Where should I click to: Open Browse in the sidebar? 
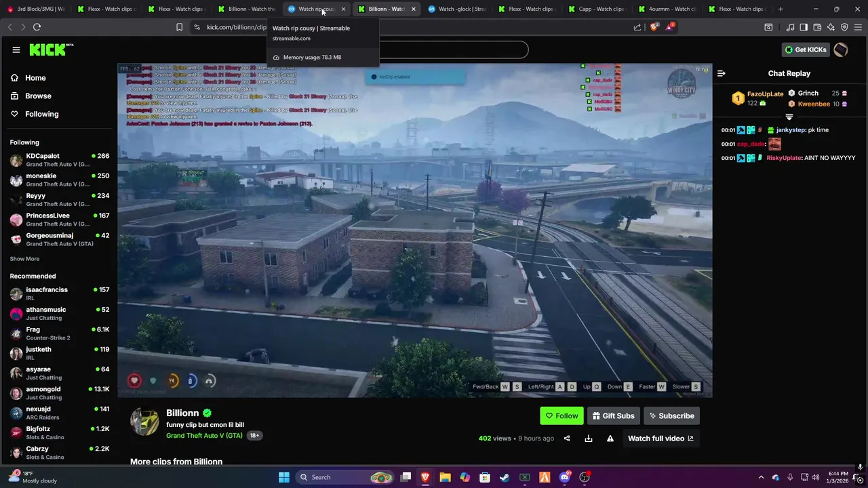[x=38, y=96]
